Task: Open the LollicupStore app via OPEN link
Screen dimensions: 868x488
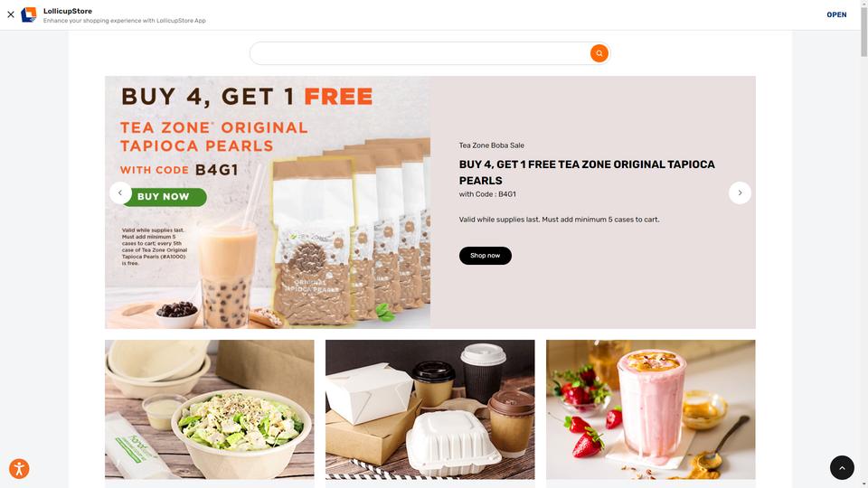Action: [x=835, y=15]
